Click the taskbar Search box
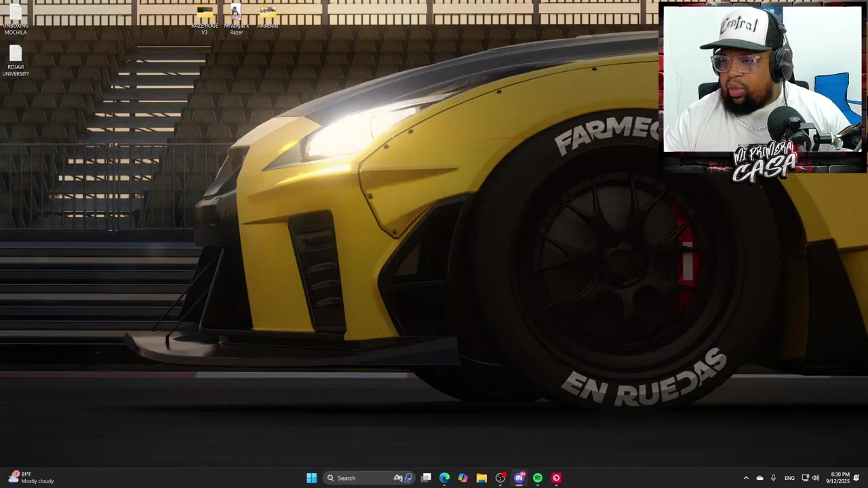 coord(368,478)
